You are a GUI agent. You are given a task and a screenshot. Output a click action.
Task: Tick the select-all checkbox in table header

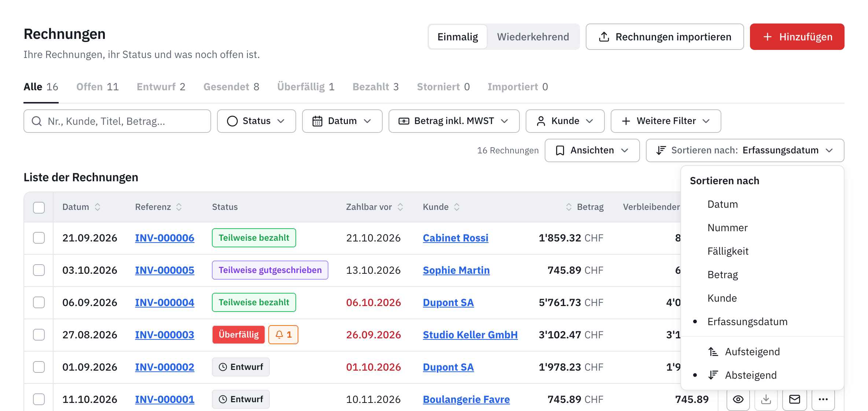click(39, 207)
